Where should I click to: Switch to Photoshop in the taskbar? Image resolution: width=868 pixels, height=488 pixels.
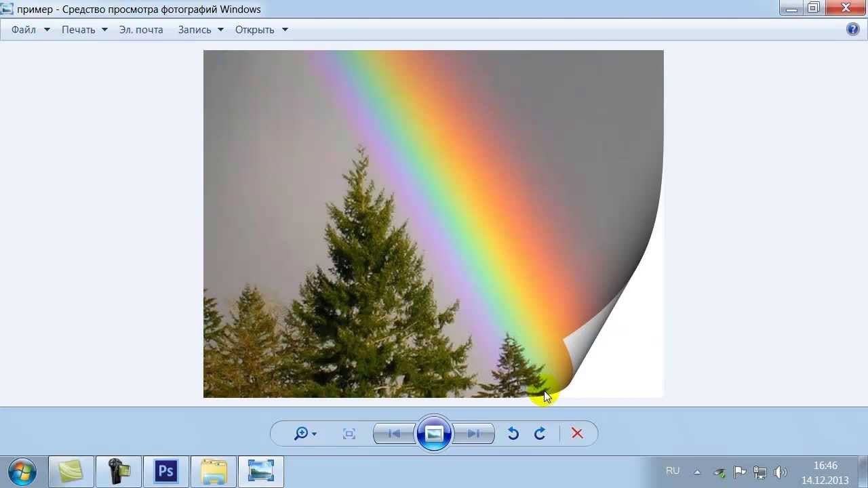click(x=166, y=471)
